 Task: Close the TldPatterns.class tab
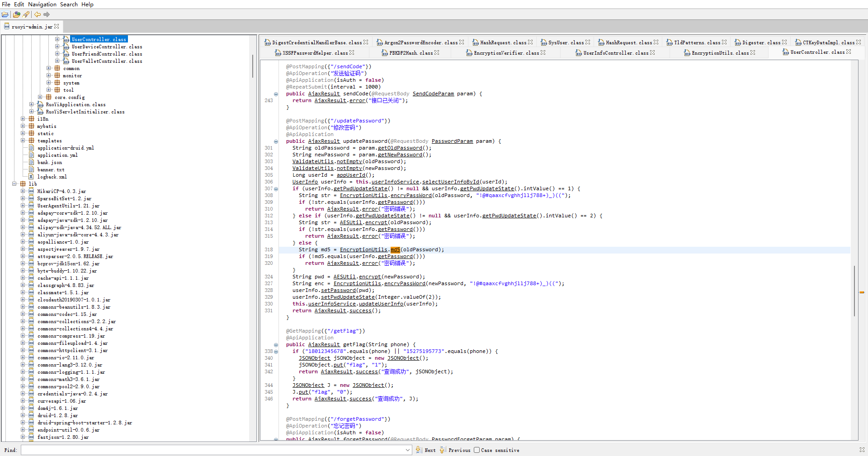(724, 42)
